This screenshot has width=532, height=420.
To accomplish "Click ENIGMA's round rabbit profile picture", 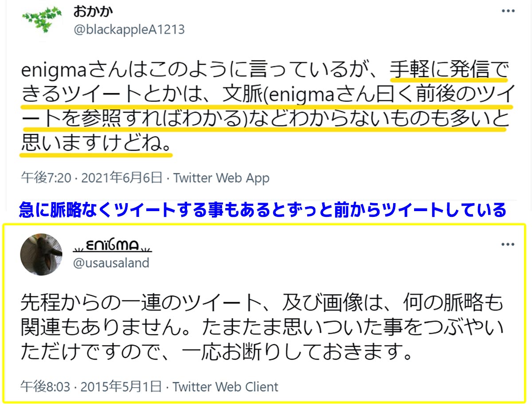I will [41, 254].
